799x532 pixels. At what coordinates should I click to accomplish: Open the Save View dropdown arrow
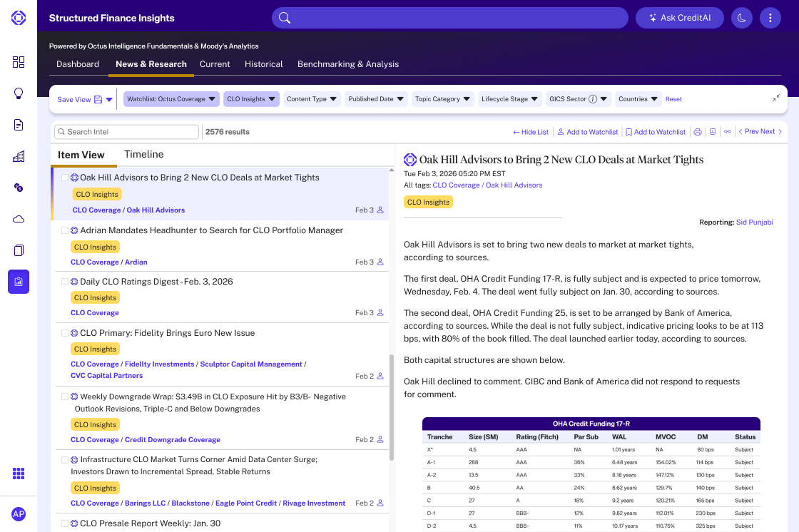107,99
